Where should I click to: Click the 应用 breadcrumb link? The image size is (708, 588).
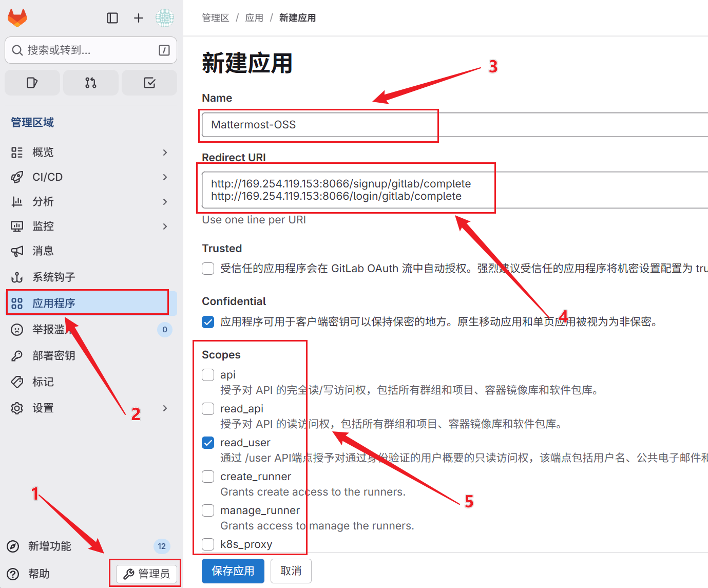click(x=254, y=18)
